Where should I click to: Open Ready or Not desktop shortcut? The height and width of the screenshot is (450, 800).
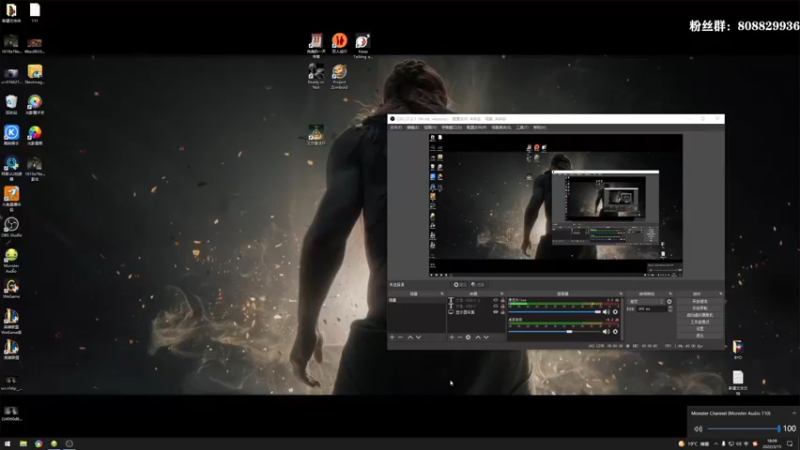[316, 76]
